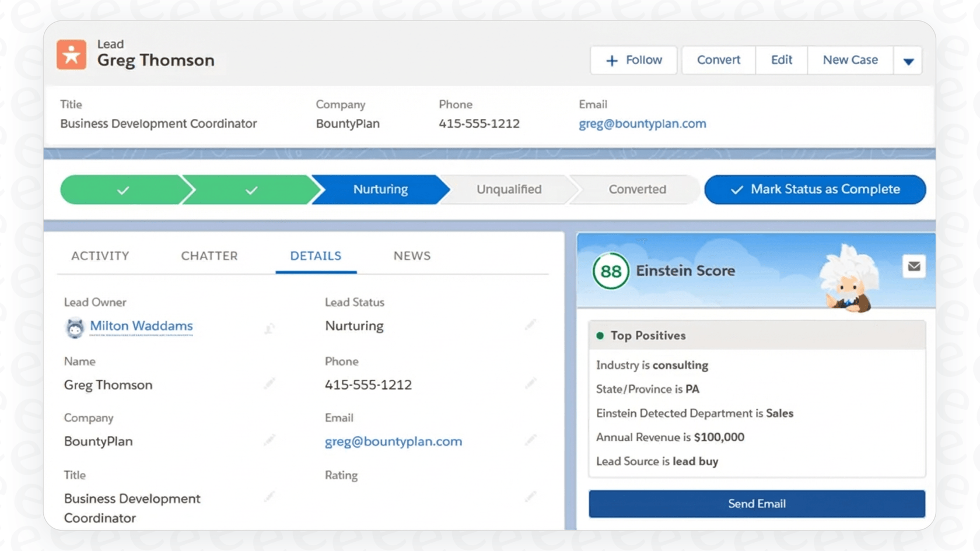This screenshot has height=551, width=980.
Task: Switch to the Activity tab
Action: pyautogui.click(x=100, y=255)
